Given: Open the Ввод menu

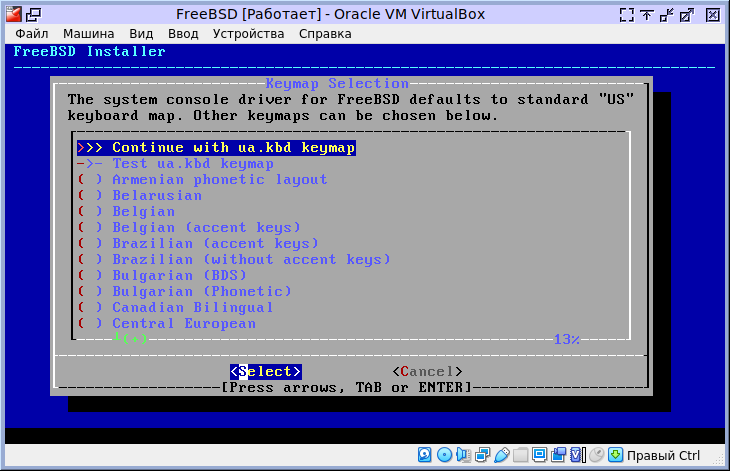Looking at the screenshot, I should (183, 34).
